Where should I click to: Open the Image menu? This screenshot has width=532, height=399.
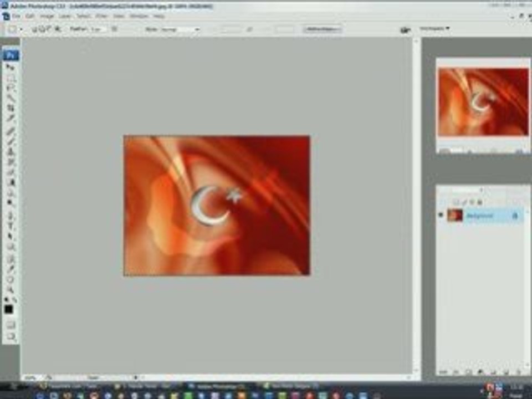47,16
